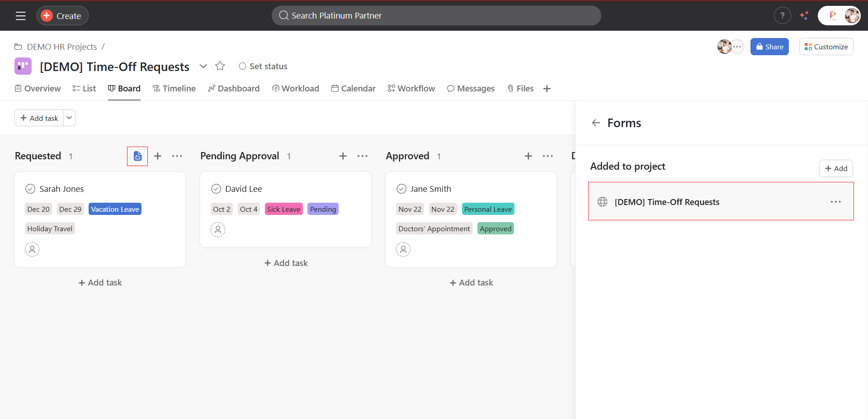
Task: Click the Share button
Action: click(769, 47)
